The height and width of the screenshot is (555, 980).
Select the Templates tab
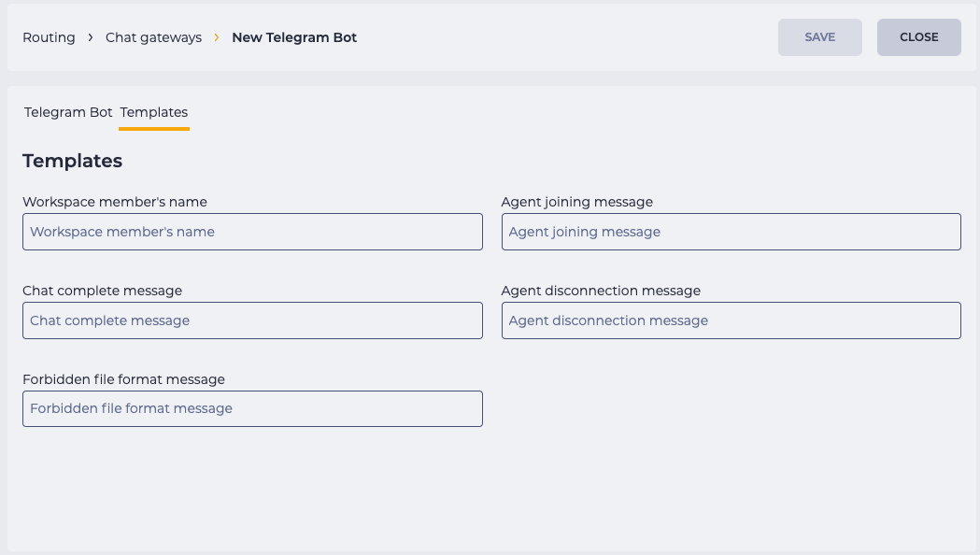(154, 112)
